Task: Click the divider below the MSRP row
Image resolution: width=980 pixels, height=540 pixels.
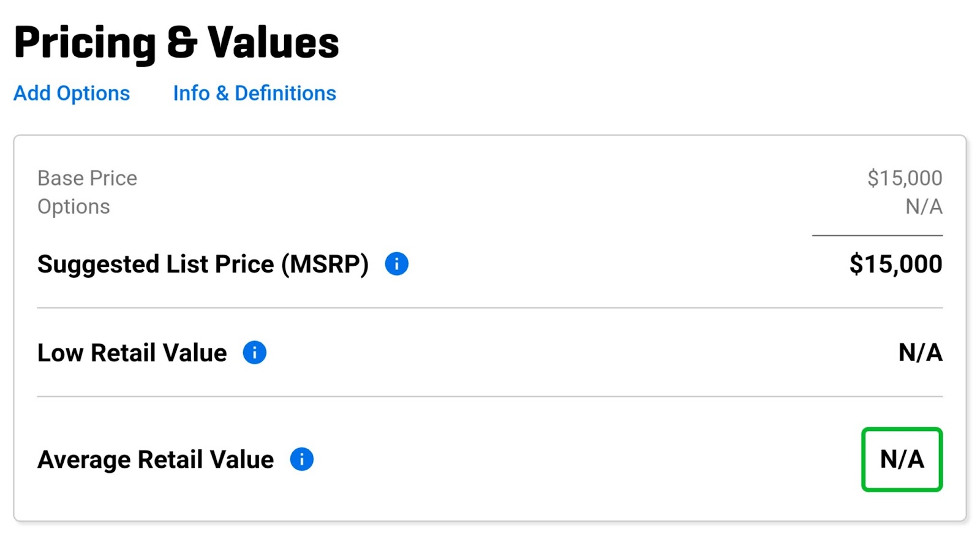Action: (490, 308)
